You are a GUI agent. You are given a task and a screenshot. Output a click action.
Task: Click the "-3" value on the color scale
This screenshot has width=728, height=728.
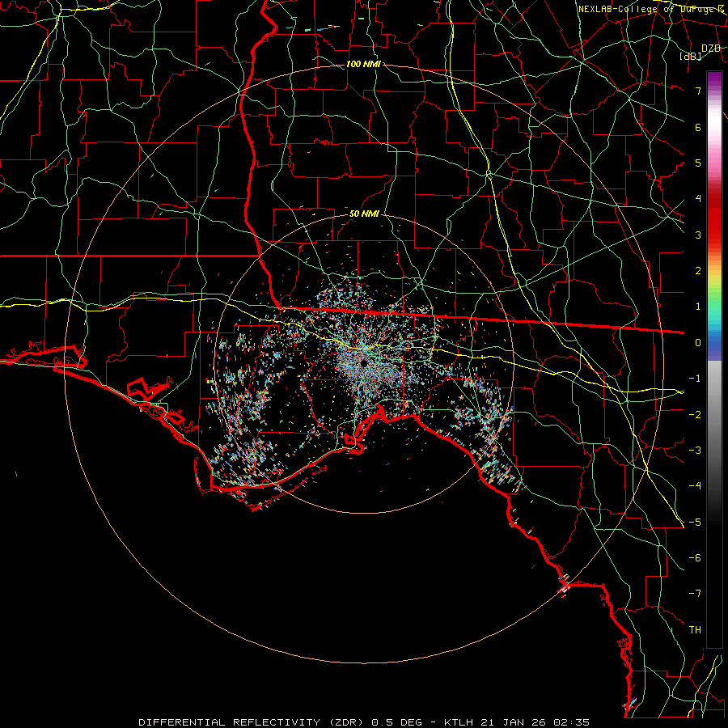(x=695, y=451)
